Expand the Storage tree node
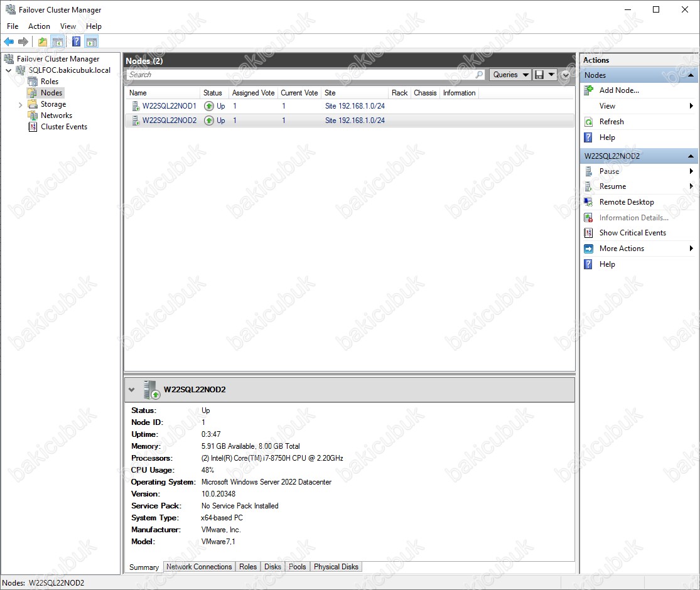This screenshot has width=700, height=590. (x=21, y=105)
